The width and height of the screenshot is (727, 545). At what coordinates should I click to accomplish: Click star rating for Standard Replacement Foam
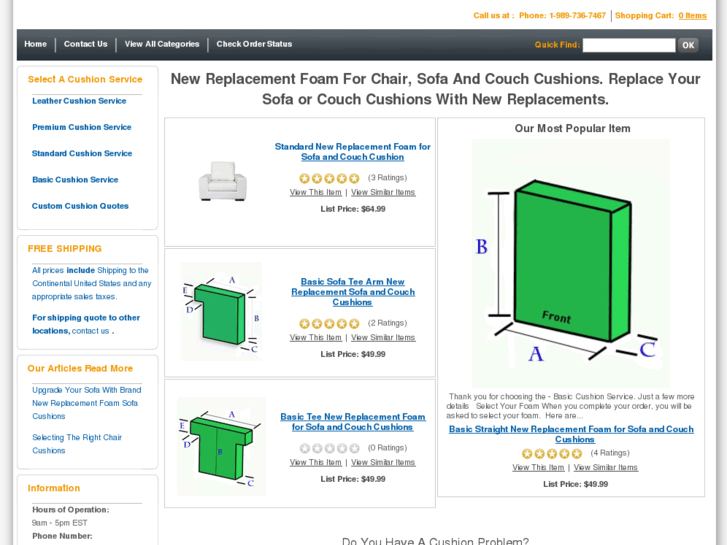coord(329,178)
